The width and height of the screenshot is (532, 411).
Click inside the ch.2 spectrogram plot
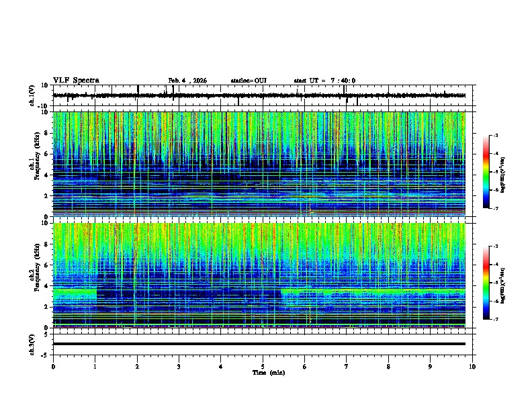click(259, 275)
